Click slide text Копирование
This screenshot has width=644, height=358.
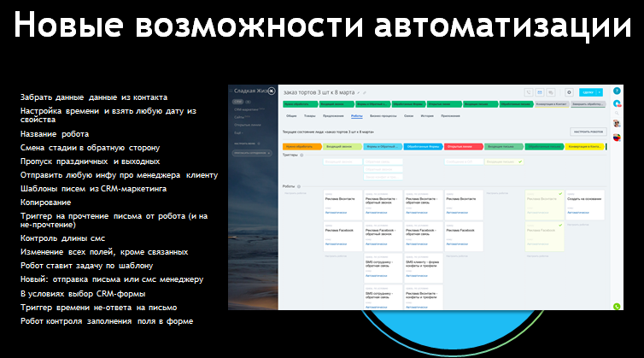[x=45, y=202]
